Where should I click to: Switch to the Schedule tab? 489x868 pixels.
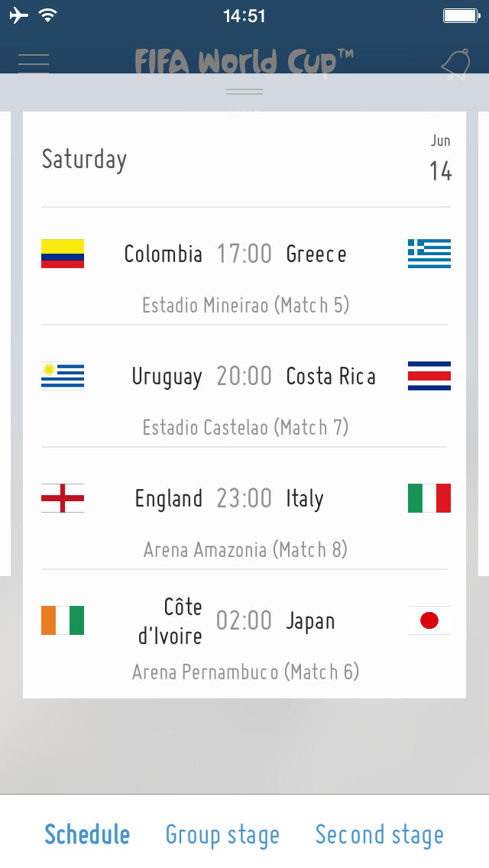[87, 834]
